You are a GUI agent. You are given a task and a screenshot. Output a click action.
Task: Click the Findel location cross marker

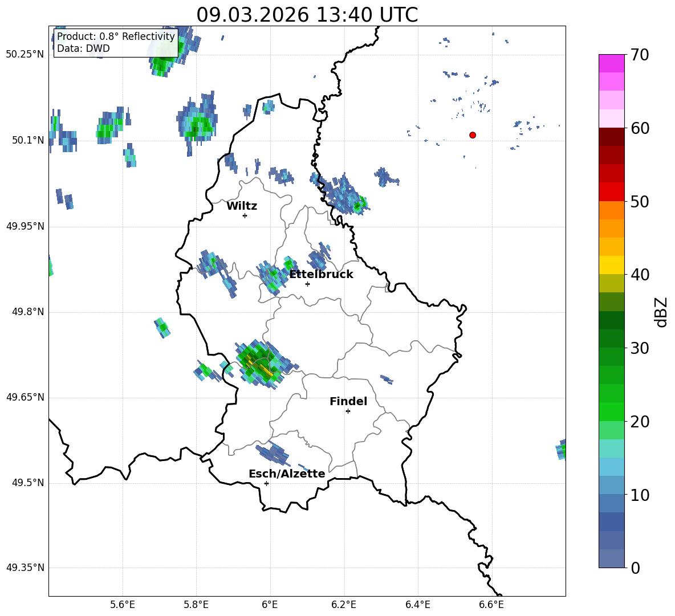tap(348, 411)
